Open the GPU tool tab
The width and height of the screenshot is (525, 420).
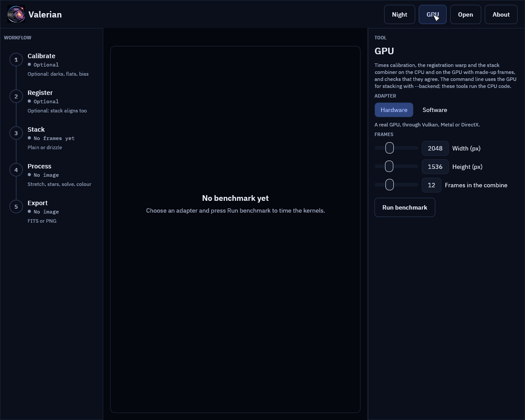coord(433,14)
